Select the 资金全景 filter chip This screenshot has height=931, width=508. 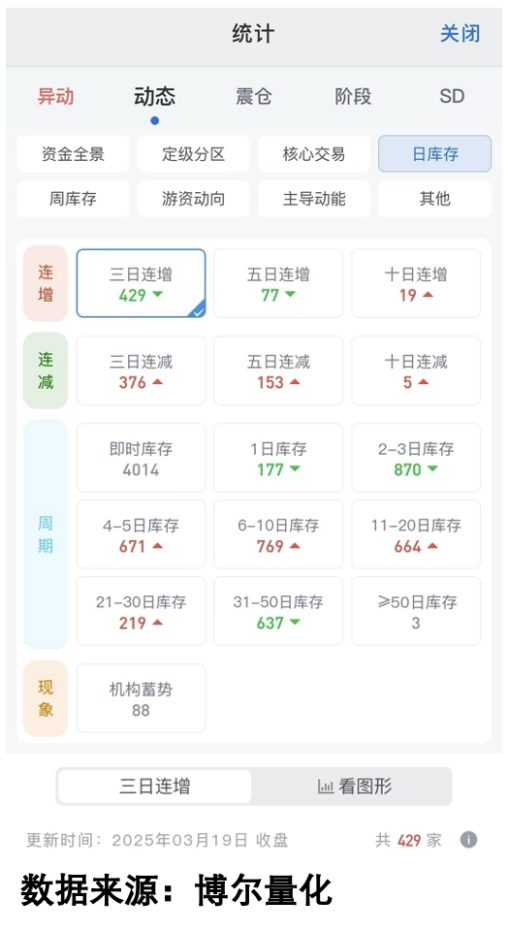[73, 154]
